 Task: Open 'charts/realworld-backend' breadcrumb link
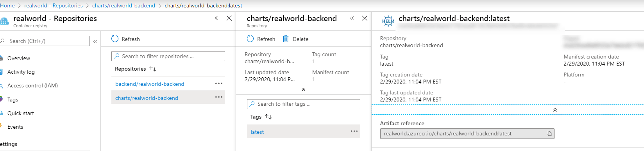123,5
